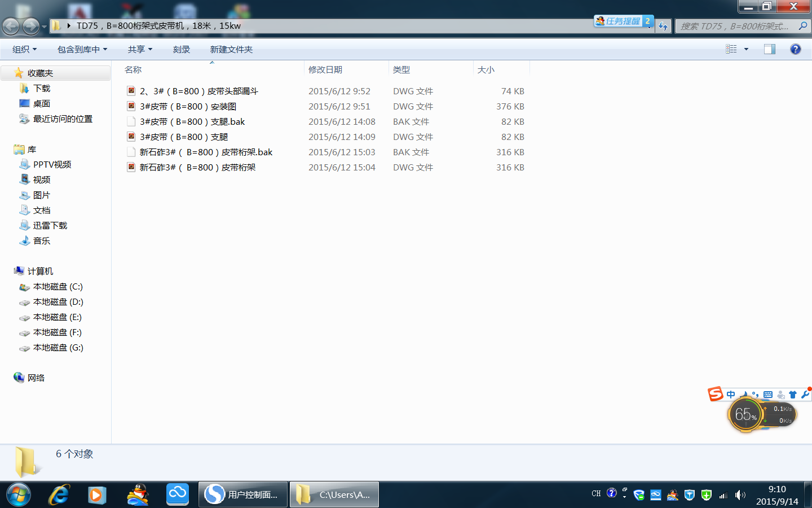Open Sogou settings wrench icon
812x508 pixels.
805,394
